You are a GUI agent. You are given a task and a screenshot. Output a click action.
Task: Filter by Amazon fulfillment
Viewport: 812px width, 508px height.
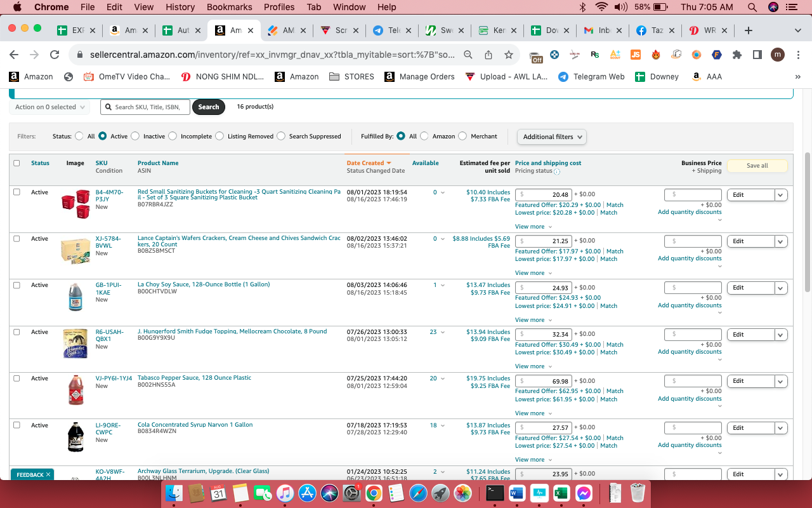424,136
